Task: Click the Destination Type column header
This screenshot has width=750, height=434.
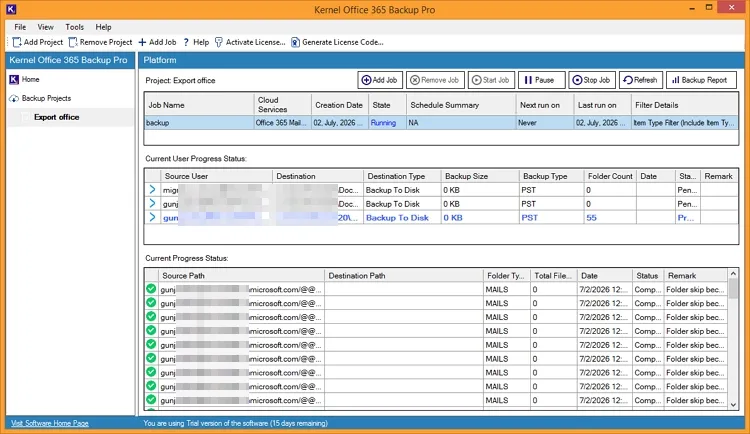Action: [x=402, y=176]
